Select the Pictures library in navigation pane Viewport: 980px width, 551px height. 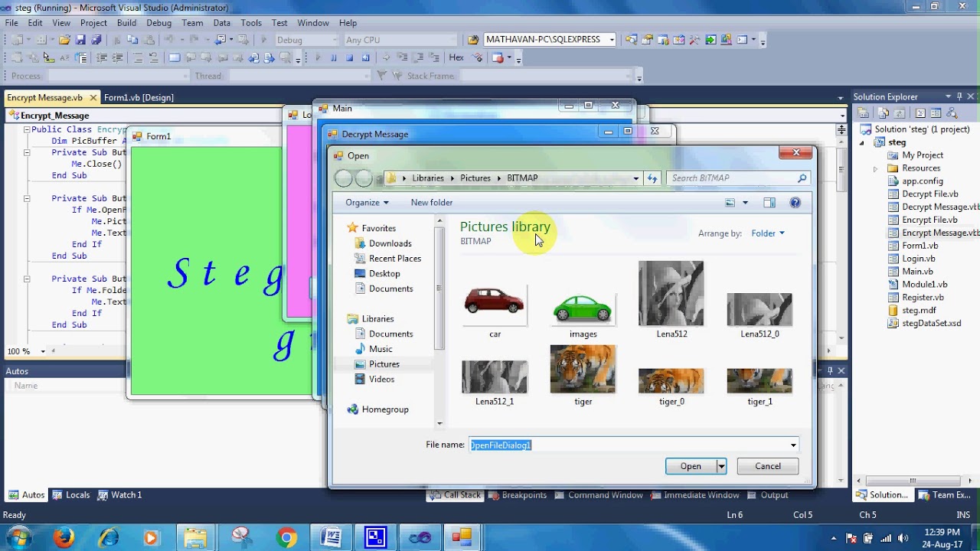(x=384, y=364)
